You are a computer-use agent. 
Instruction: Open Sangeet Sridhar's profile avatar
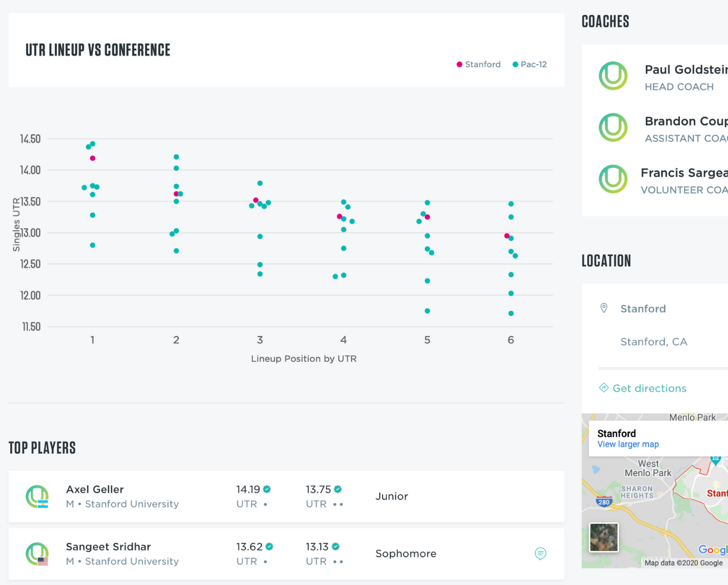tap(37, 554)
